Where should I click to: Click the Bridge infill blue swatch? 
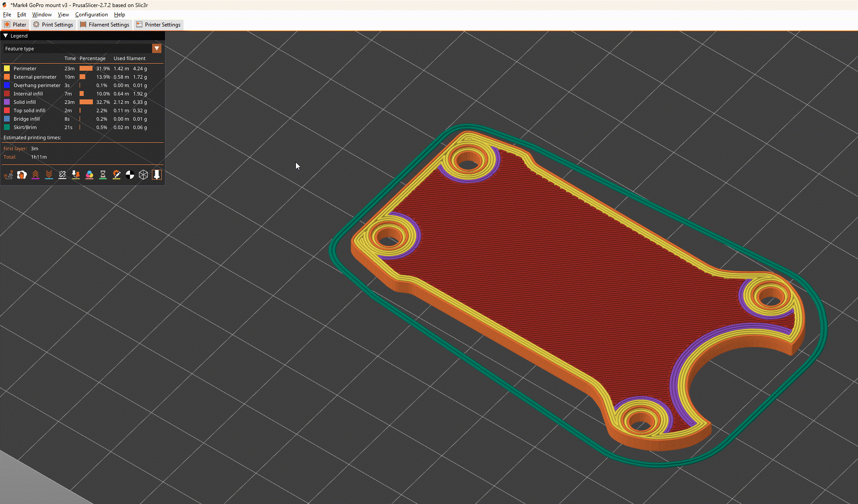[7, 119]
